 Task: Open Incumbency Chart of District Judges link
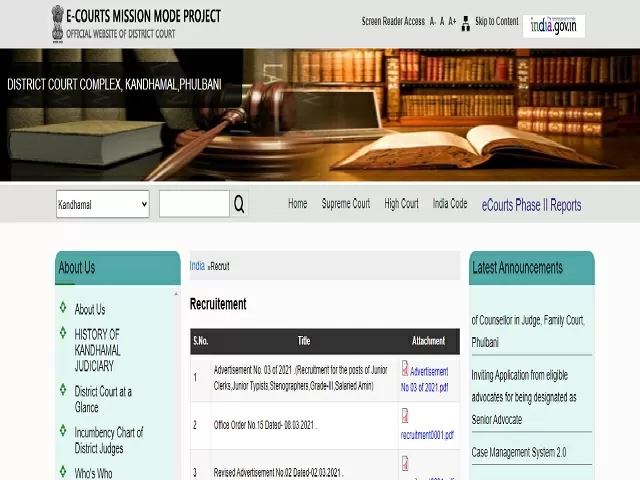pyautogui.click(x=109, y=440)
